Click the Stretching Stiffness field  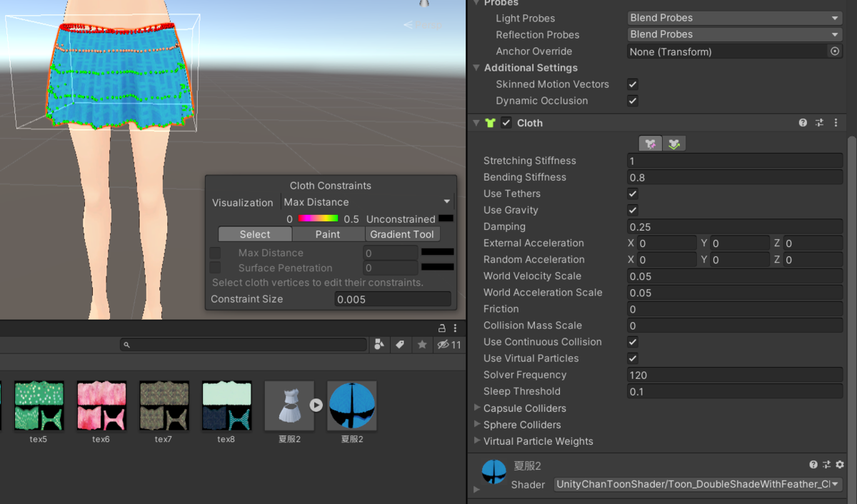pyautogui.click(x=735, y=161)
